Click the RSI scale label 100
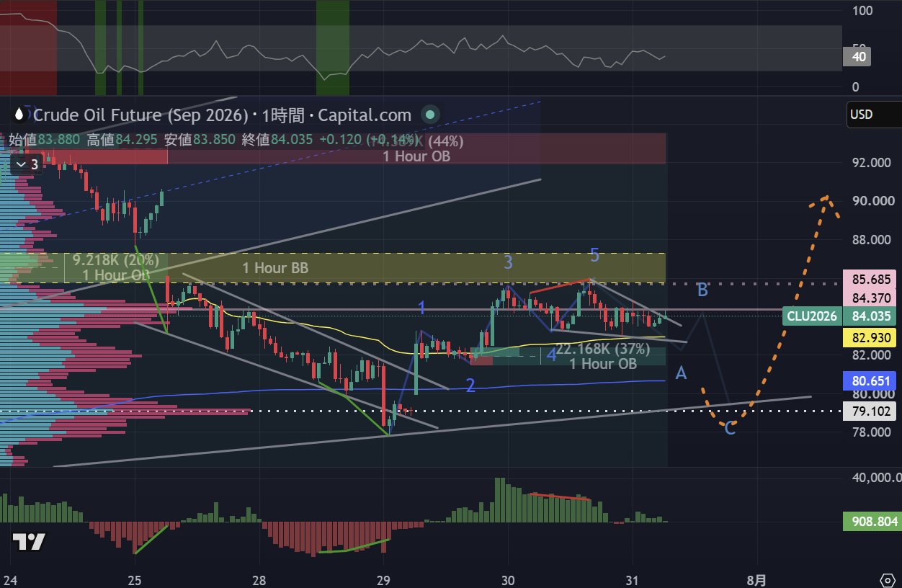This screenshot has width=902, height=588. [862, 11]
